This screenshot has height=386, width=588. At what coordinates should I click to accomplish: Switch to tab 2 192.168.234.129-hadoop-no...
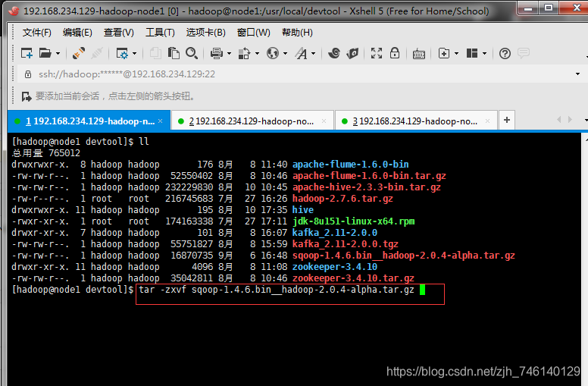252,121
